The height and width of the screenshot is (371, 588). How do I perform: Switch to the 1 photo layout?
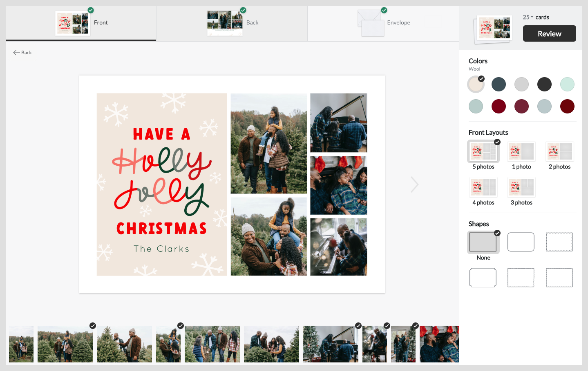point(521,151)
